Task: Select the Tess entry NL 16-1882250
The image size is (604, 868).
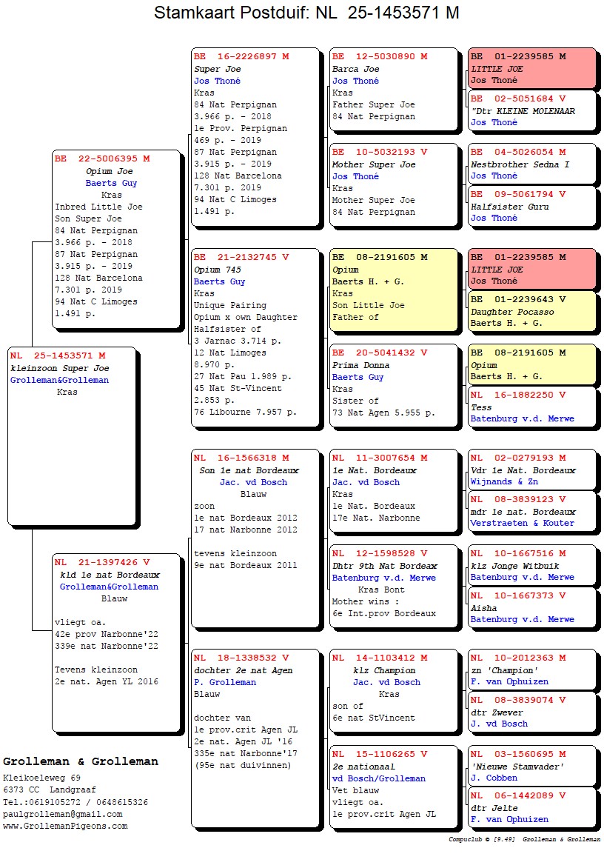Action: (x=531, y=407)
